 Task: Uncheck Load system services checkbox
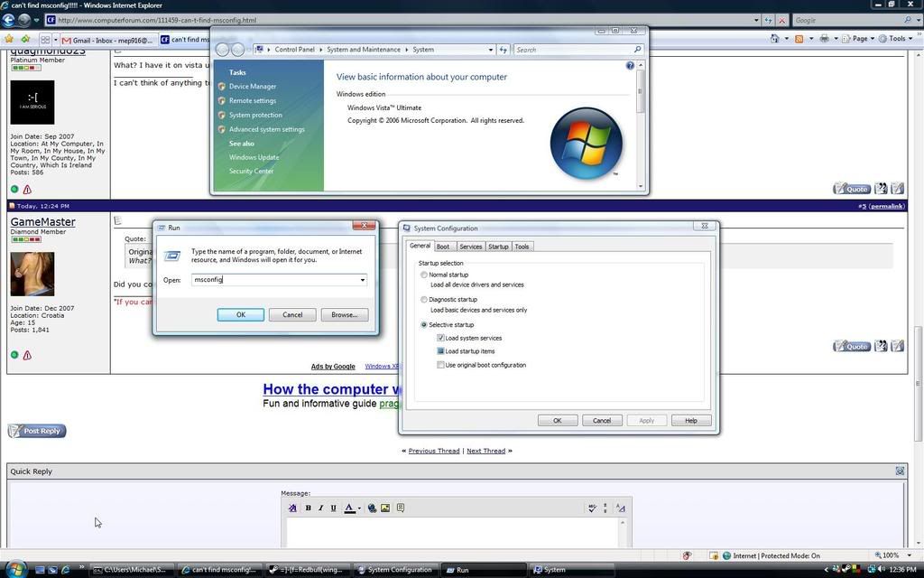[440, 338]
